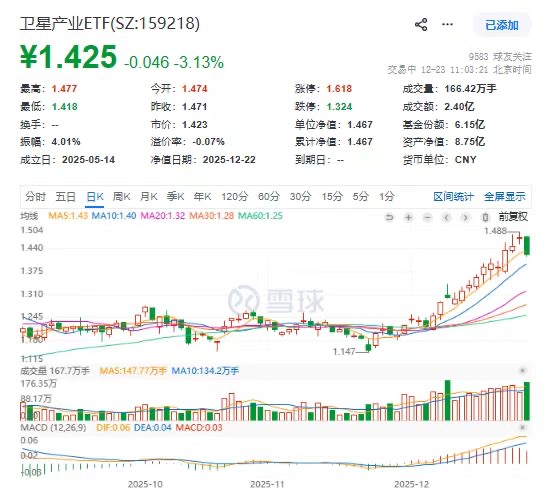Click the 昨收 value 1.471
The image size is (555, 493).
point(195,107)
